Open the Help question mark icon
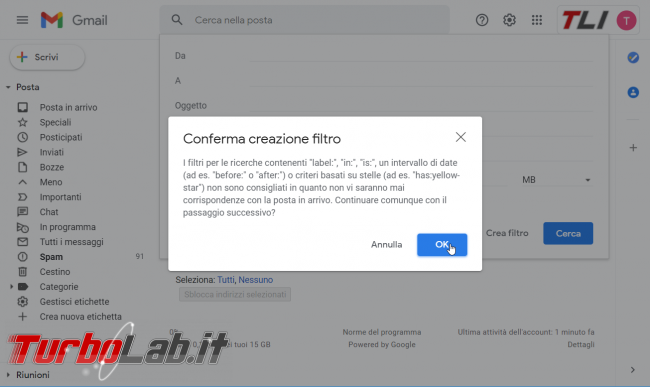 coord(482,20)
